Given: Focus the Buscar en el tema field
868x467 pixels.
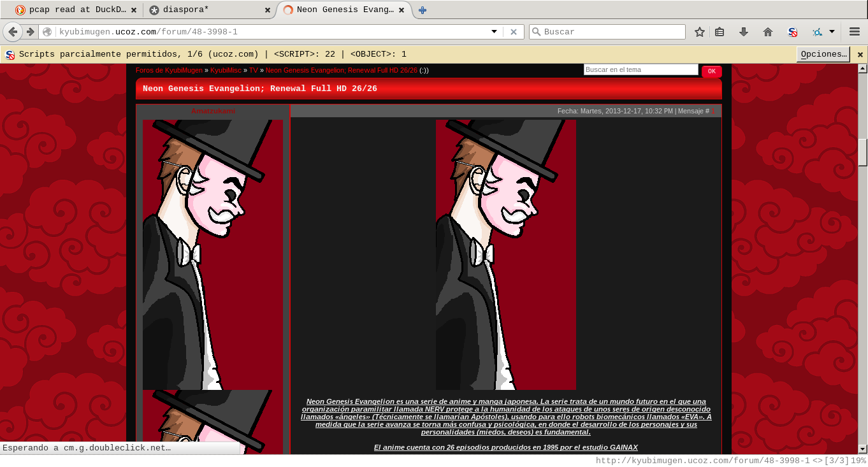Looking at the screenshot, I should 641,69.
